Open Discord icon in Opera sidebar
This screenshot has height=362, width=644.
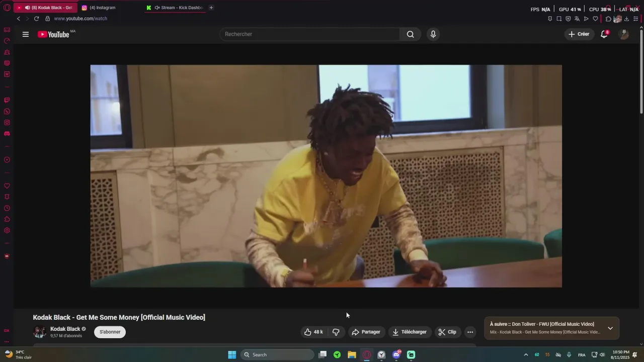click(7, 134)
